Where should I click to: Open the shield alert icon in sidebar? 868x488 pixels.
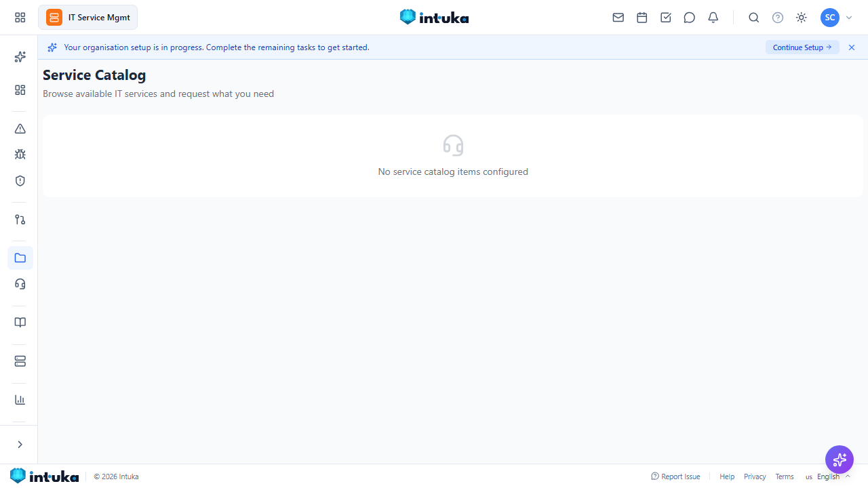click(20, 181)
